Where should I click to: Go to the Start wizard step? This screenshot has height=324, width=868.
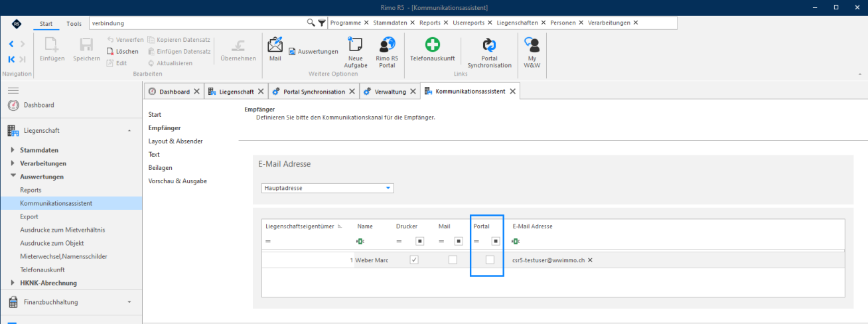[155, 115]
